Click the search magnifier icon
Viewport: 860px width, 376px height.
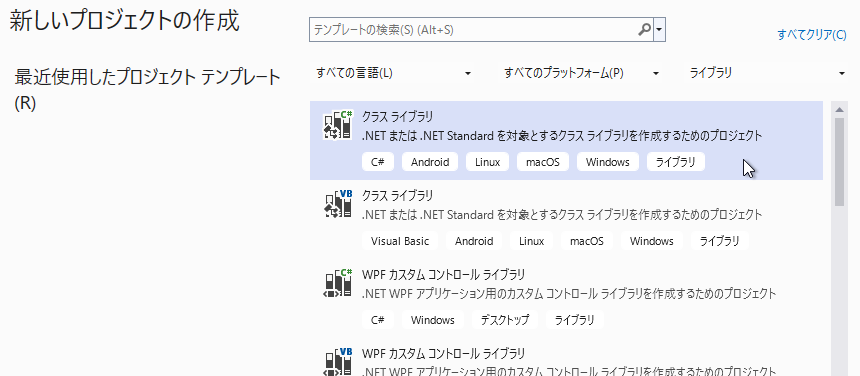tap(645, 30)
